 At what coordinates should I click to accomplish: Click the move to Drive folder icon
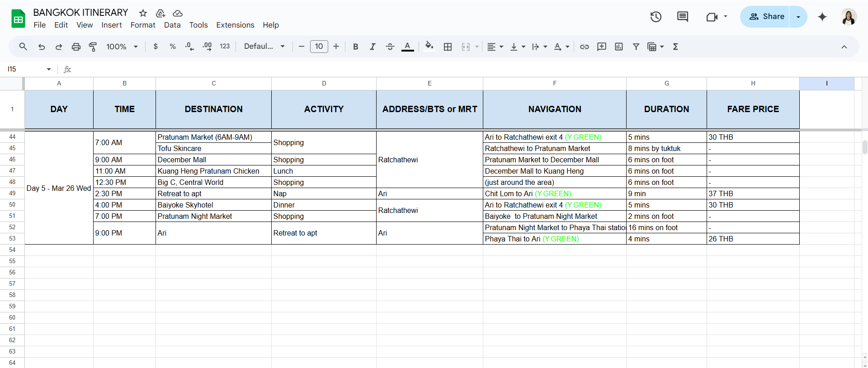click(x=160, y=13)
